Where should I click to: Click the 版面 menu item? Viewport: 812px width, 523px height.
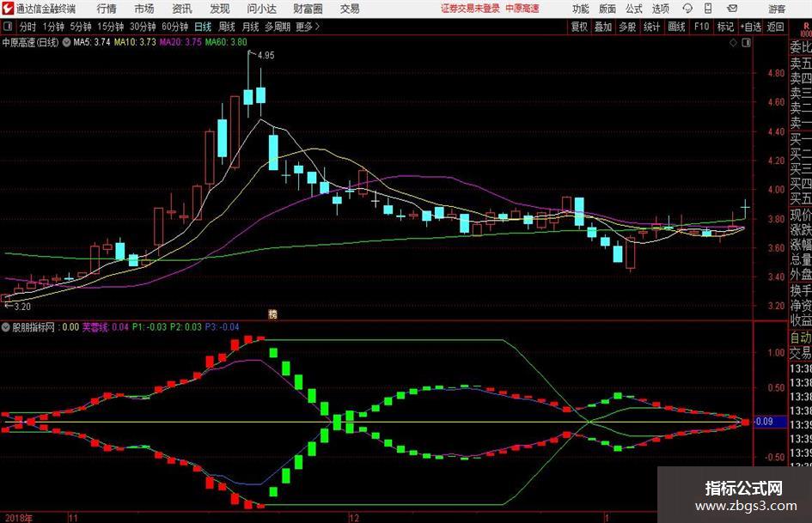(x=607, y=9)
